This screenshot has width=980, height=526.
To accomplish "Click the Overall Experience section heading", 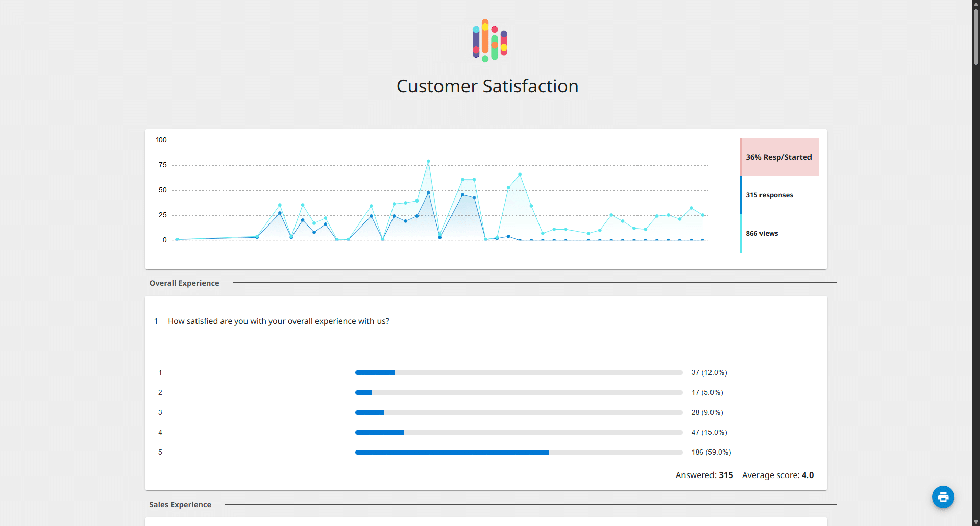I will (x=184, y=283).
